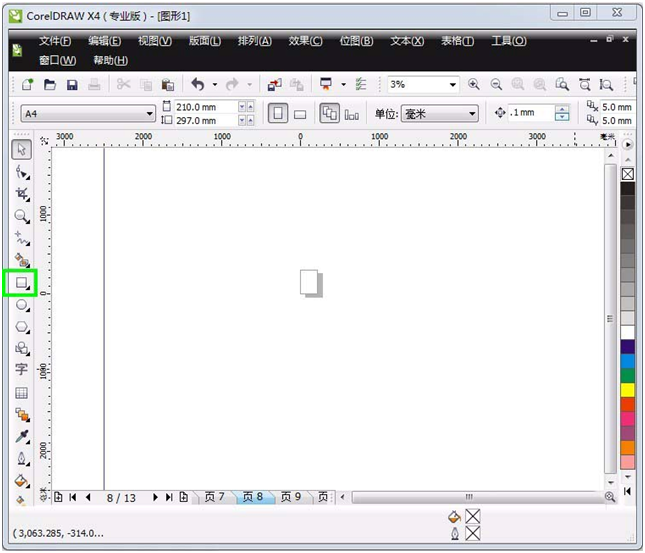Choose the Zoom tool in toolbox
Screen dimensions: 645x553
pyautogui.click(x=21, y=216)
